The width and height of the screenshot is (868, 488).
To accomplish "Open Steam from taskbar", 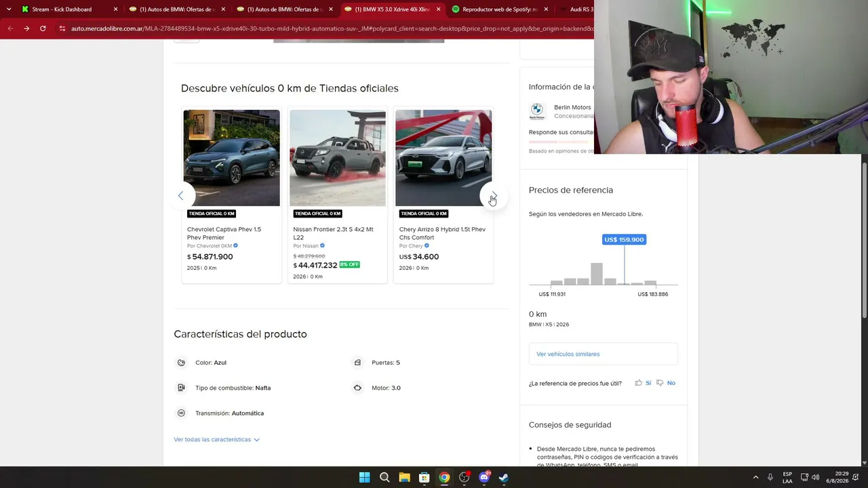I will [x=504, y=477].
